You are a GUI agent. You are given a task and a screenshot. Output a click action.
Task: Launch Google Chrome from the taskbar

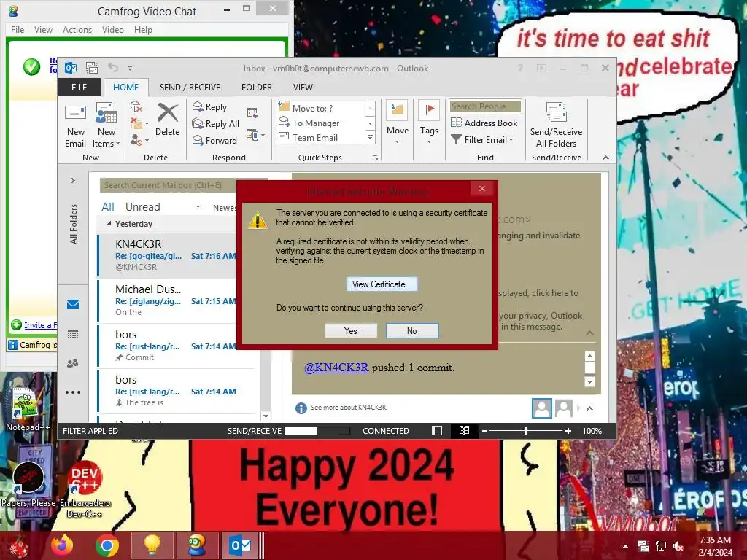pyautogui.click(x=107, y=545)
